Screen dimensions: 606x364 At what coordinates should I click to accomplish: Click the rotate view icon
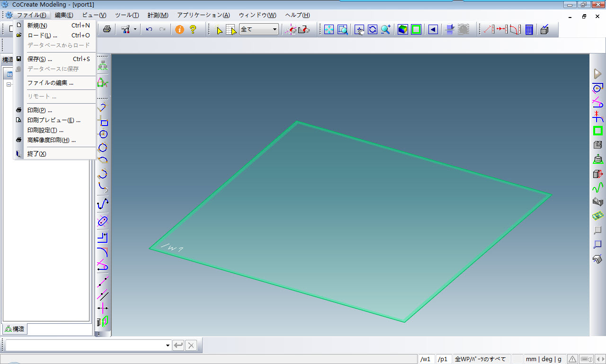click(x=373, y=29)
